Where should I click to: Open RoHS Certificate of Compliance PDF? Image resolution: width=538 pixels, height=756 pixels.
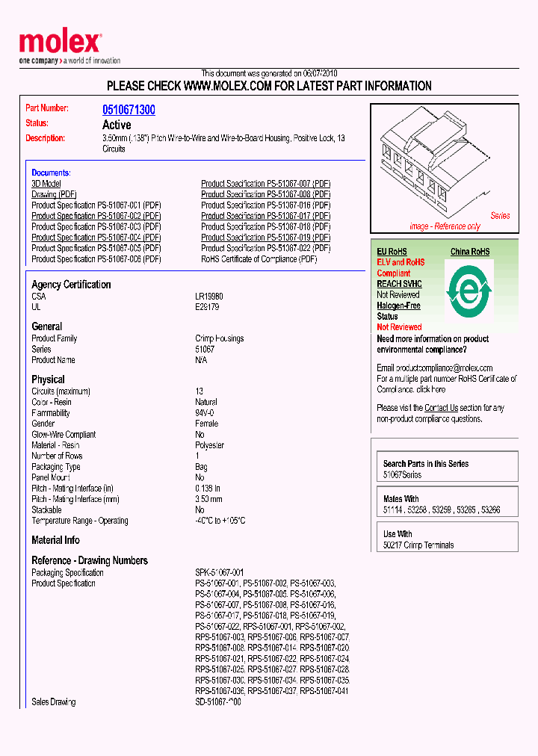(259, 259)
